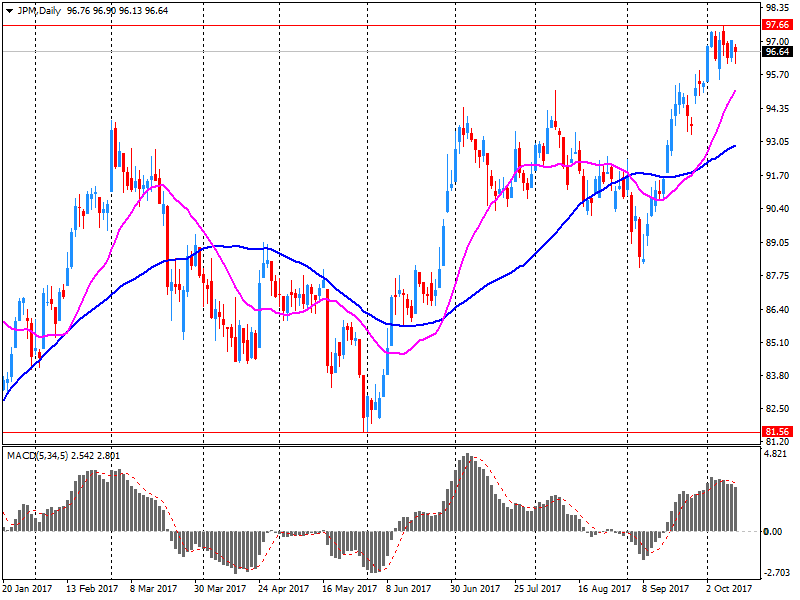
Task: Click the JPM,Daily chart title
Action: (x=39, y=11)
